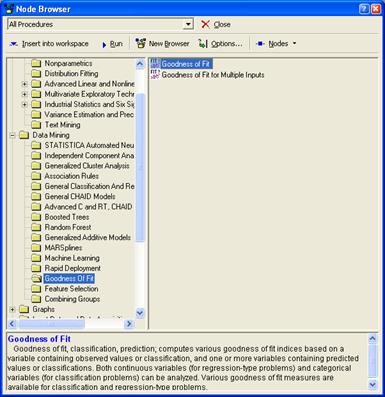
Task: Open a New Browser window
Action: 162,44
